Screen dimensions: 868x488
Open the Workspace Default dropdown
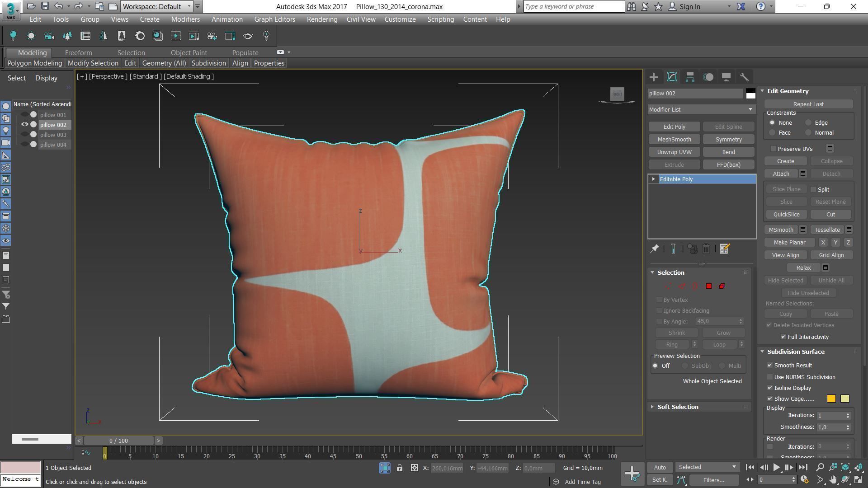coord(157,6)
